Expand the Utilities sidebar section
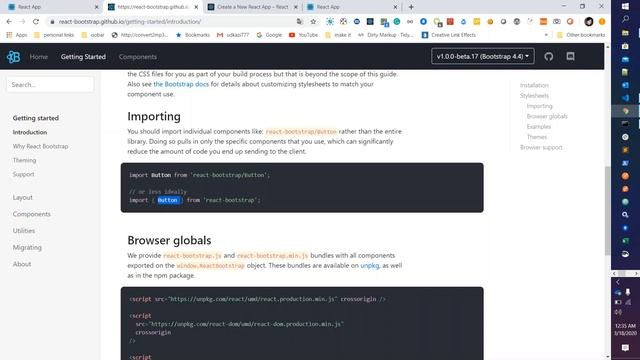Viewport: 640px width, 360px height. (24, 231)
